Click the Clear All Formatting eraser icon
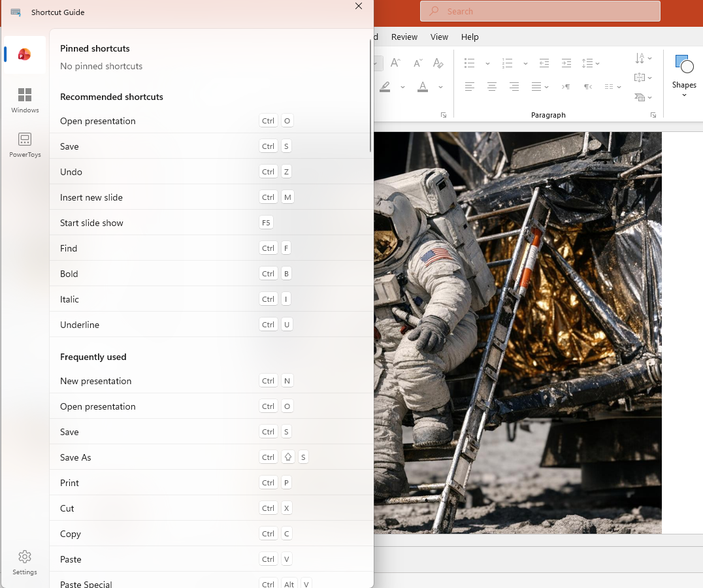Viewport: 703px width, 588px height. [x=438, y=63]
